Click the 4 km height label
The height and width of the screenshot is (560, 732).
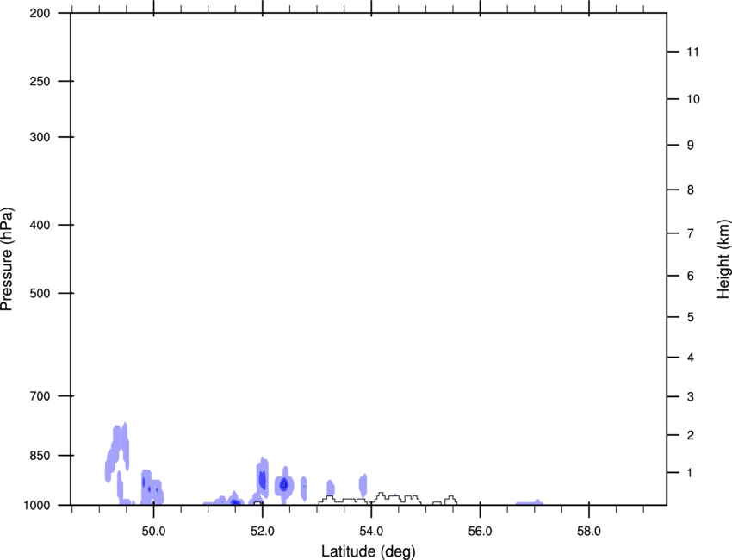[x=691, y=358]
